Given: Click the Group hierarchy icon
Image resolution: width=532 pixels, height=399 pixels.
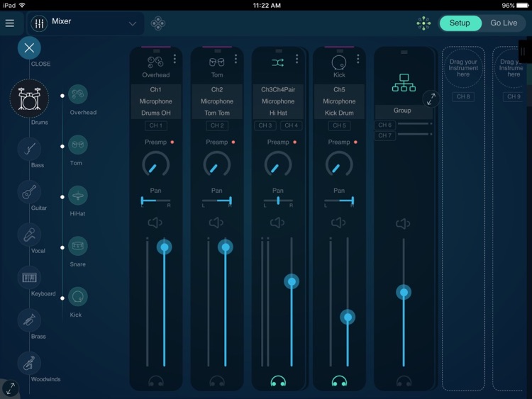Looking at the screenshot, I should [x=404, y=83].
